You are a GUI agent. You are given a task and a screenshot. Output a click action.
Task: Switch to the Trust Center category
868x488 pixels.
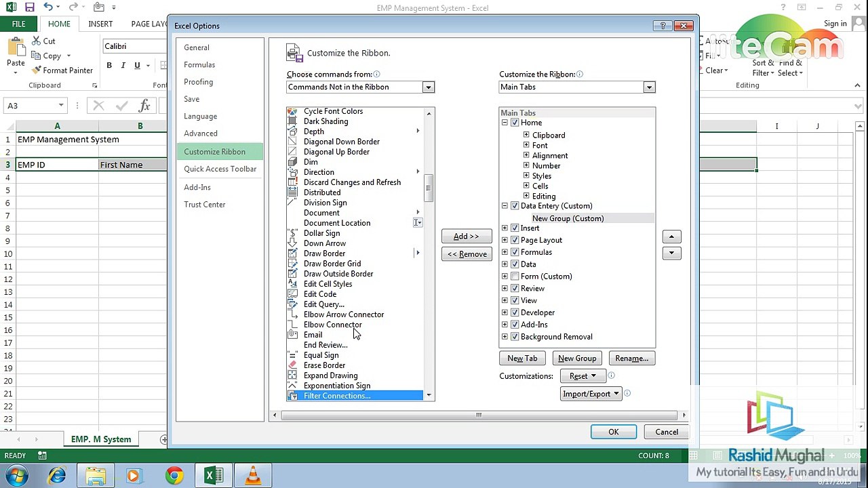(205, 205)
